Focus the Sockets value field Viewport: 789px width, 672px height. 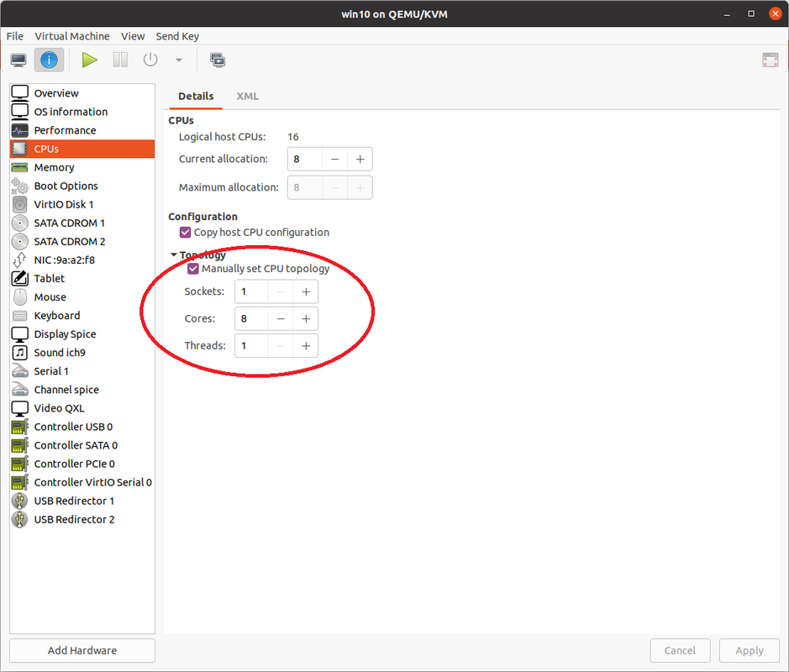251,292
